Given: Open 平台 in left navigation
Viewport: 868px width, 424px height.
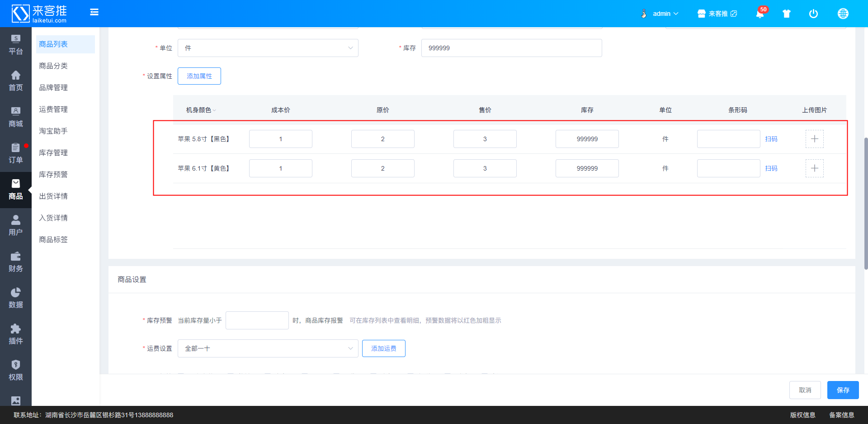Looking at the screenshot, I should 16,45.
